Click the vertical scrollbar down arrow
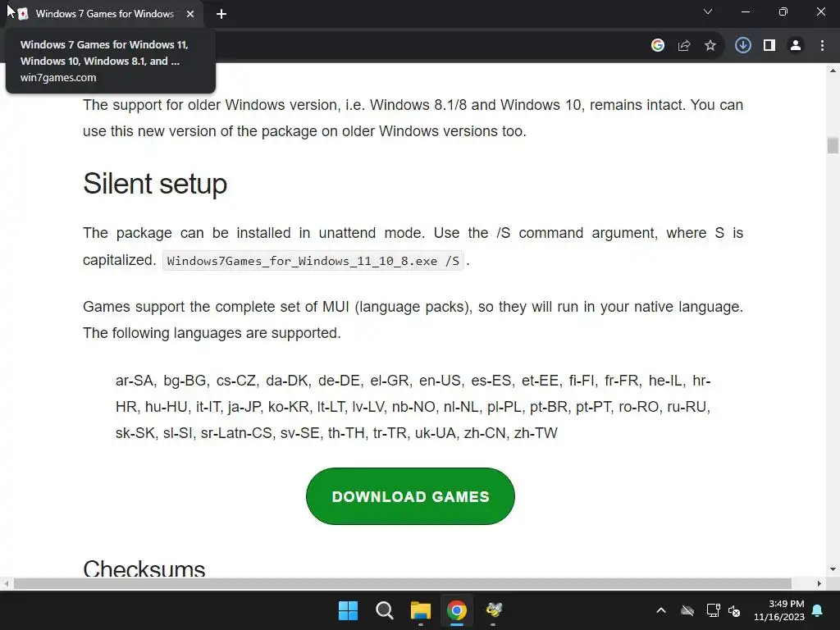This screenshot has width=840, height=630. pos(833,569)
